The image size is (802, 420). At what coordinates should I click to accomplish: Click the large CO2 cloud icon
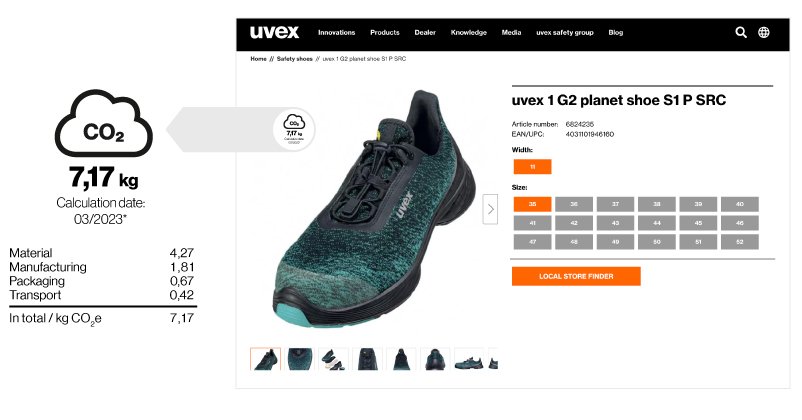(104, 123)
